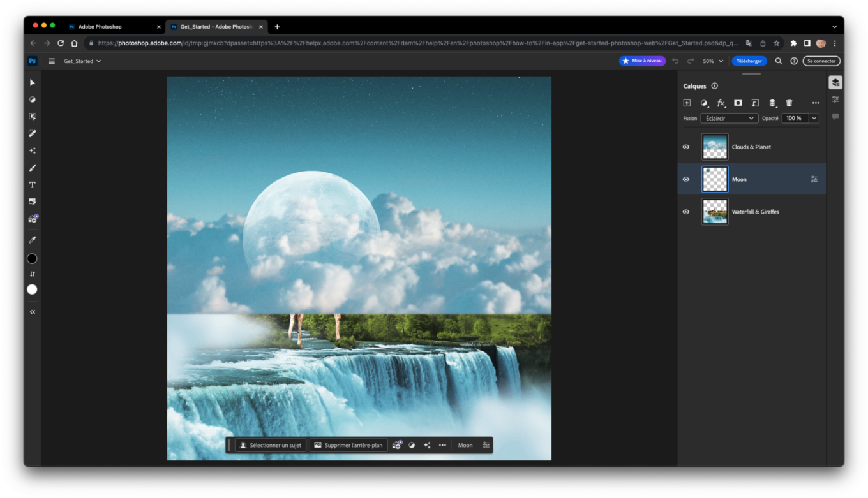Select the Moon layer thumbnail

pos(715,179)
